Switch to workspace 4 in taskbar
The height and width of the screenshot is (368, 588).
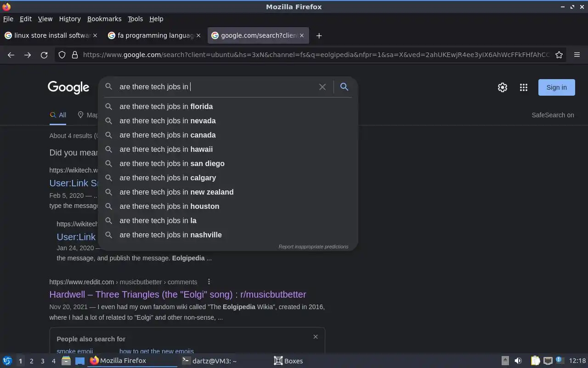tap(54, 361)
